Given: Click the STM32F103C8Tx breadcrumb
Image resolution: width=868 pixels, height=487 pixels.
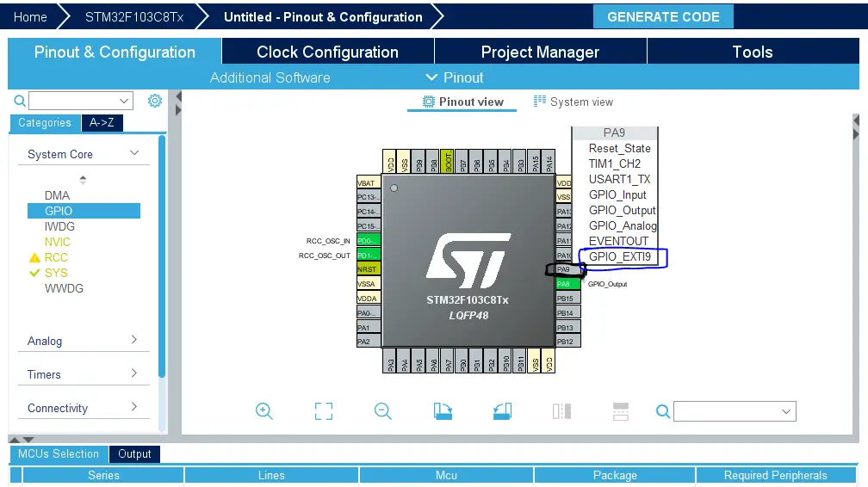Looking at the screenshot, I should pyautogui.click(x=134, y=17).
